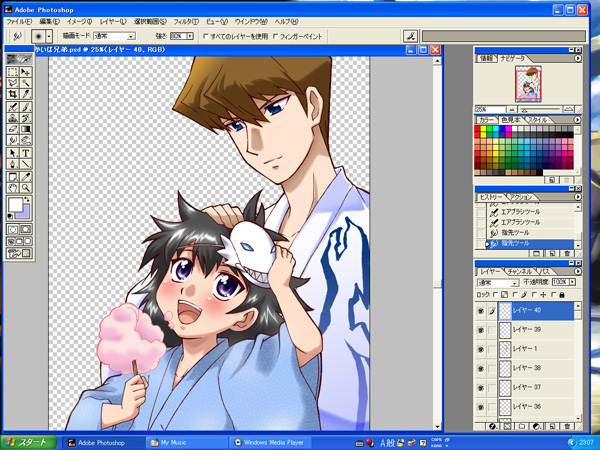Select the Hand tool
Screen dimensions: 600x450
coord(13,188)
